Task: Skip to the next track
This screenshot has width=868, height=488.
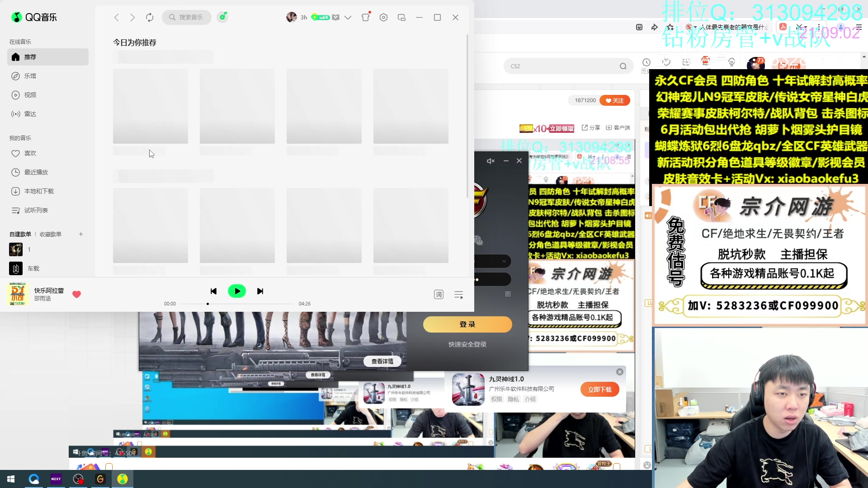Action: pos(260,291)
